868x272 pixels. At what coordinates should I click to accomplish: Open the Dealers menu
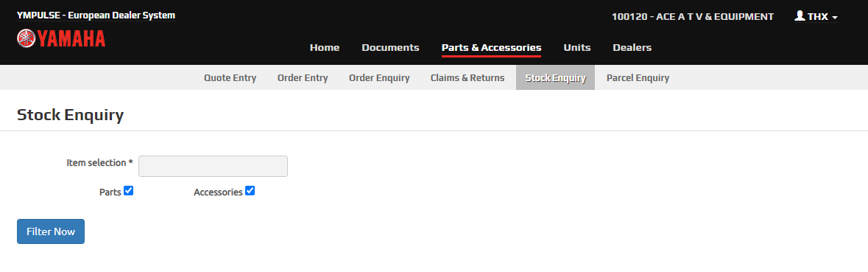coord(632,48)
